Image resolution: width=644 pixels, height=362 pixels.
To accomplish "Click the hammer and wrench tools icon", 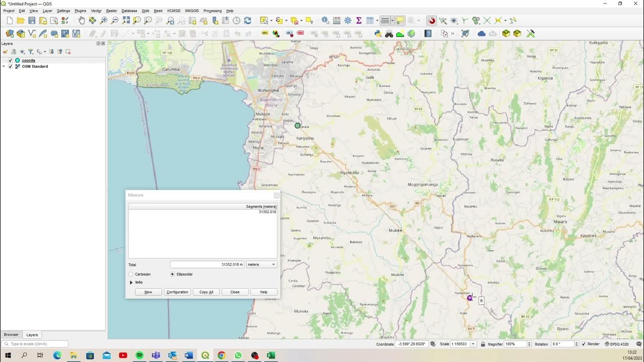I will (530, 34).
